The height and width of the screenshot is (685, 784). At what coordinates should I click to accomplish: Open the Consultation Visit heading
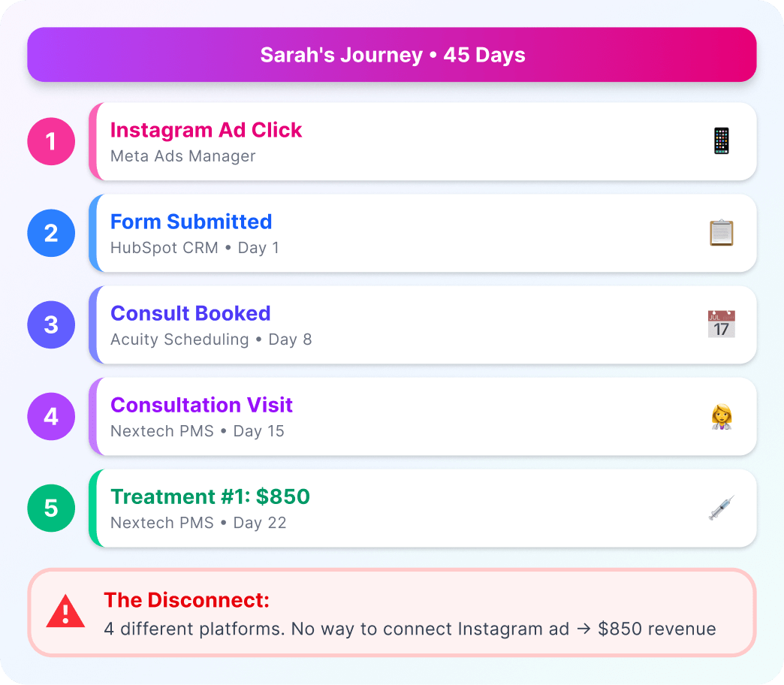click(x=201, y=405)
